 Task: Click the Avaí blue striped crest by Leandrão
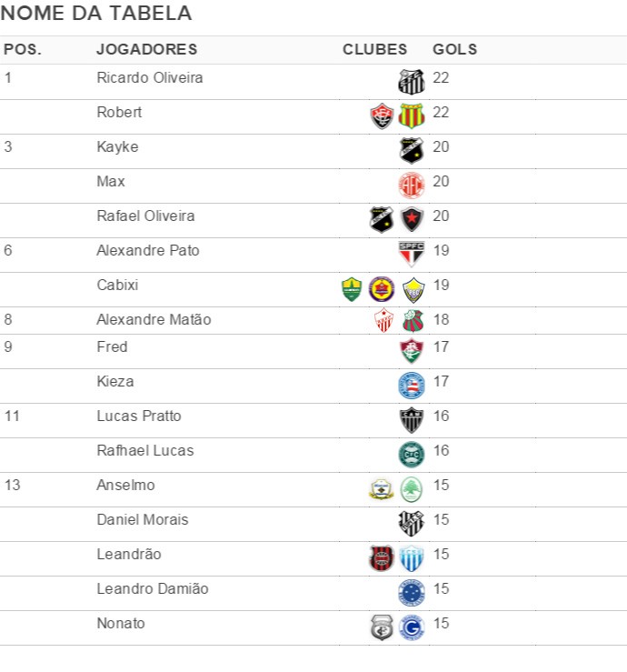[x=411, y=558]
